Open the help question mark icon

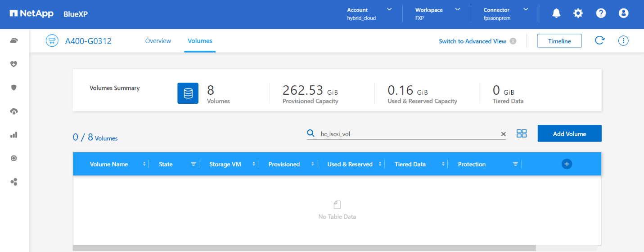(601, 13)
